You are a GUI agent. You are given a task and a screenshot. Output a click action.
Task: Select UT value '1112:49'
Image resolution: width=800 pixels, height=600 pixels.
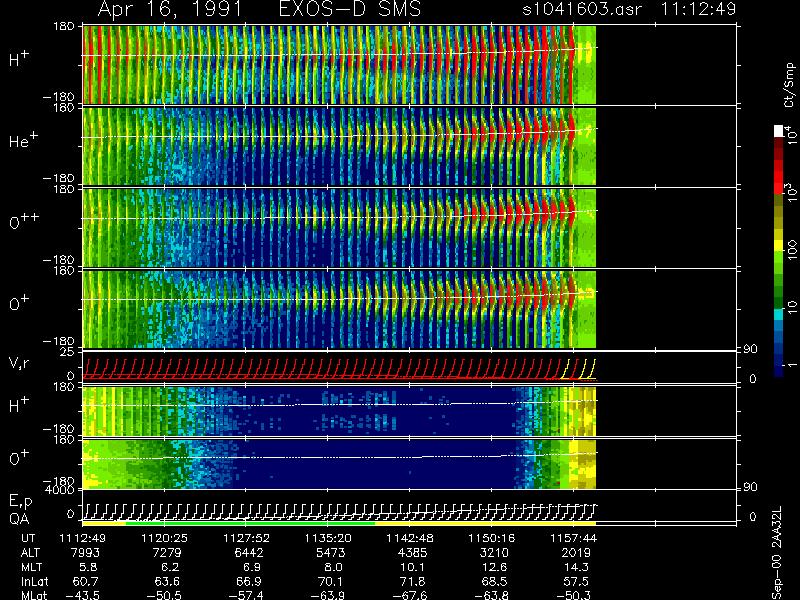click(x=83, y=538)
